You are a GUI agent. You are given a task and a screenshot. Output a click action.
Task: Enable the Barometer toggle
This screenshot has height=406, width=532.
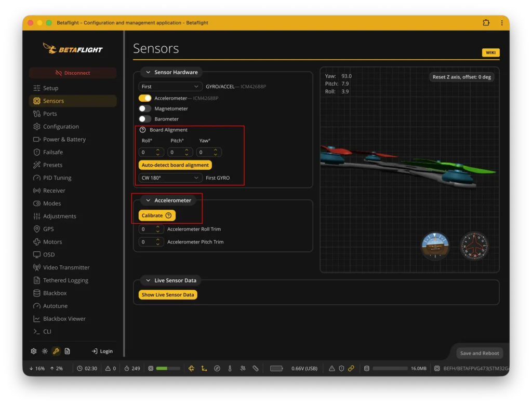pyautogui.click(x=145, y=119)
